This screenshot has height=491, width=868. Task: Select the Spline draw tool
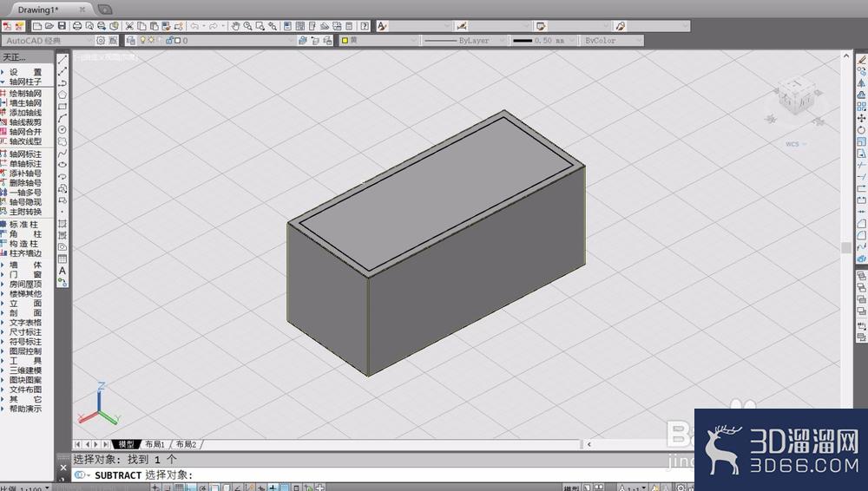[62, 154]
